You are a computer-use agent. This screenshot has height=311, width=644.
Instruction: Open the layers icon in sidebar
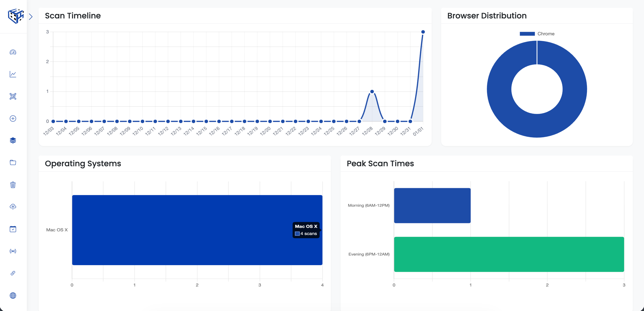[13, 141]
